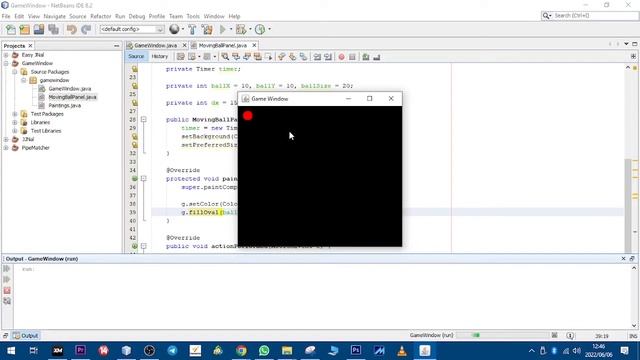Open Photoshop from the taskbar
This screenshot has height=360, width=640.
point(356,351)
